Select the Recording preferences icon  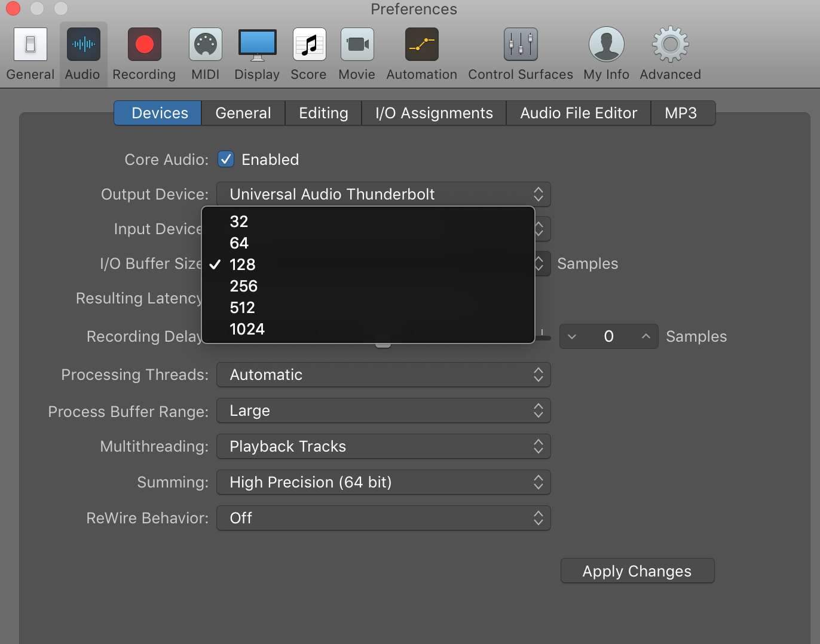tap(144, 45)
